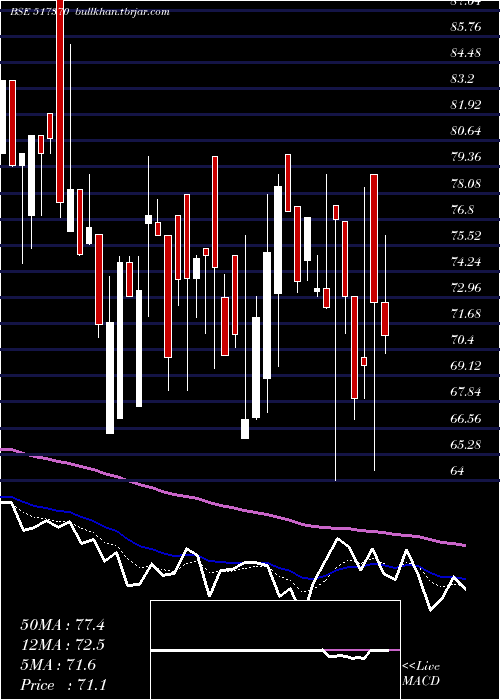This screenshot has height=700, width=500.
Task: Click the 83.2 price axis label
Action: click(x=463, y=79)
